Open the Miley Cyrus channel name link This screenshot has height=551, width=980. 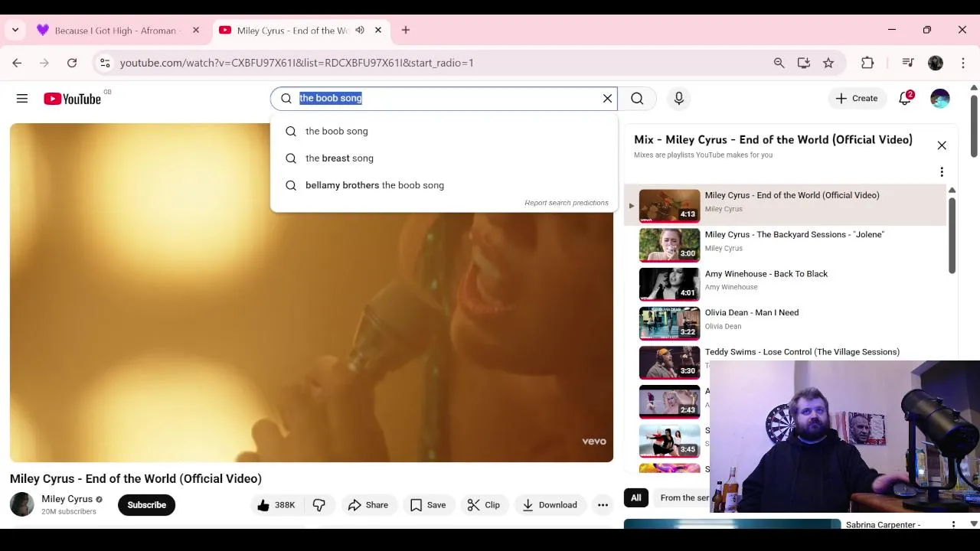pyautogui.click(x=67, y=499)
